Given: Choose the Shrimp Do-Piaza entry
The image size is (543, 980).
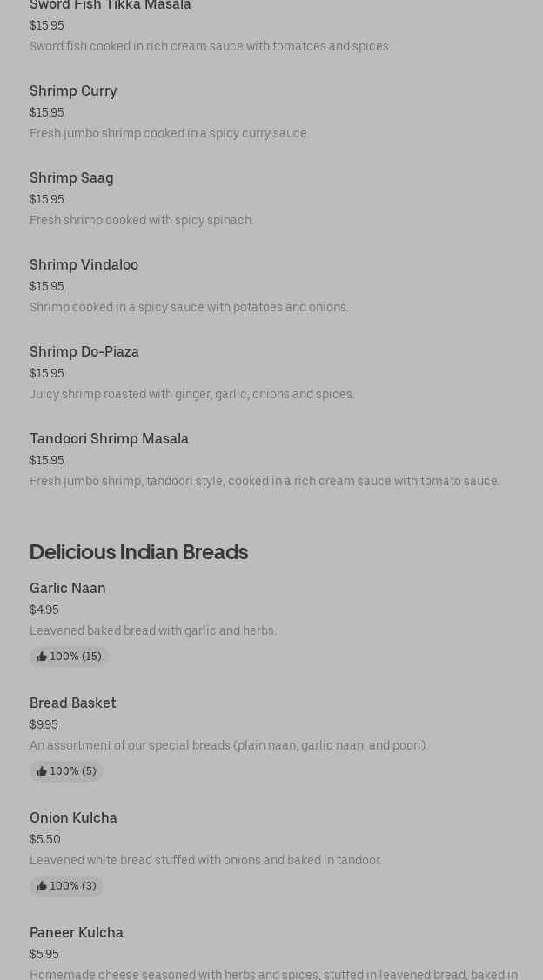Looking at the screenshot, I should 84,352.
